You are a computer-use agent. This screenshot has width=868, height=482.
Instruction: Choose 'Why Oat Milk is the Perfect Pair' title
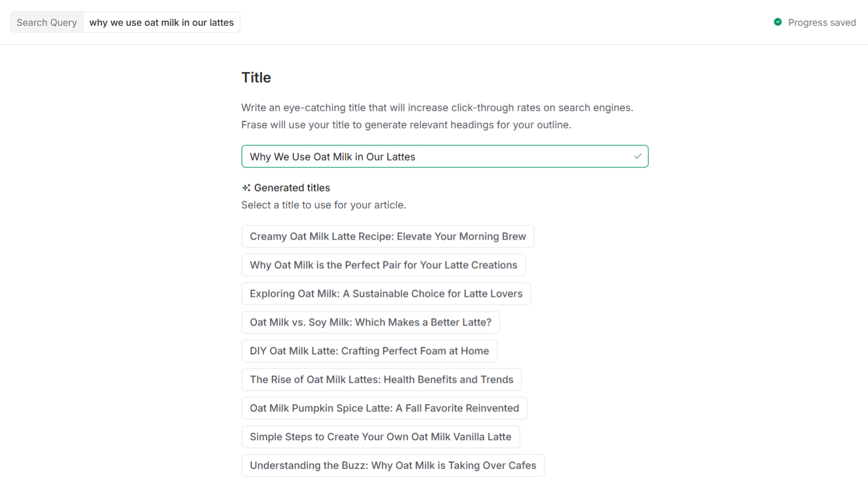point(383,265)
